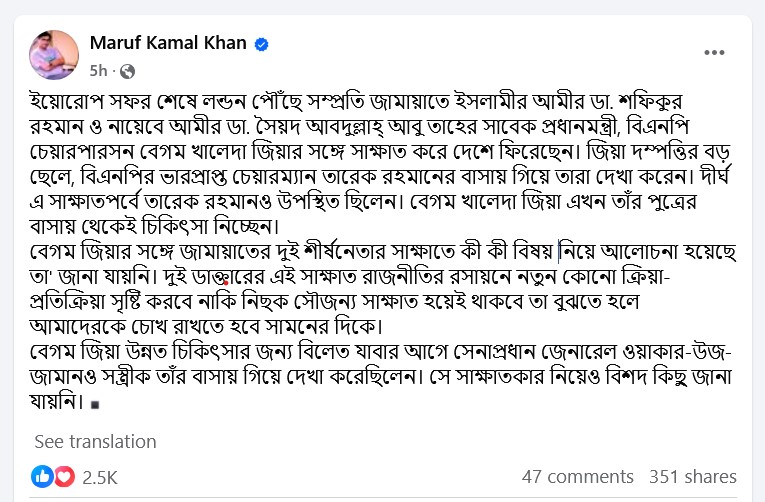Show the 47 comments

(x=578, y=477)
